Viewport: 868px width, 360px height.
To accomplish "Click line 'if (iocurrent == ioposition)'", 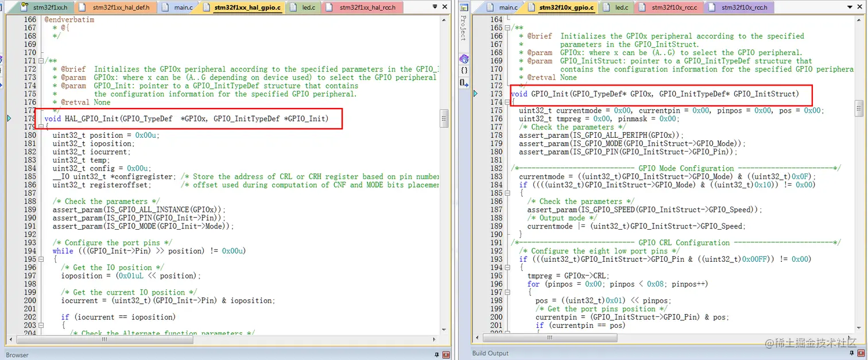I will 118,317.
